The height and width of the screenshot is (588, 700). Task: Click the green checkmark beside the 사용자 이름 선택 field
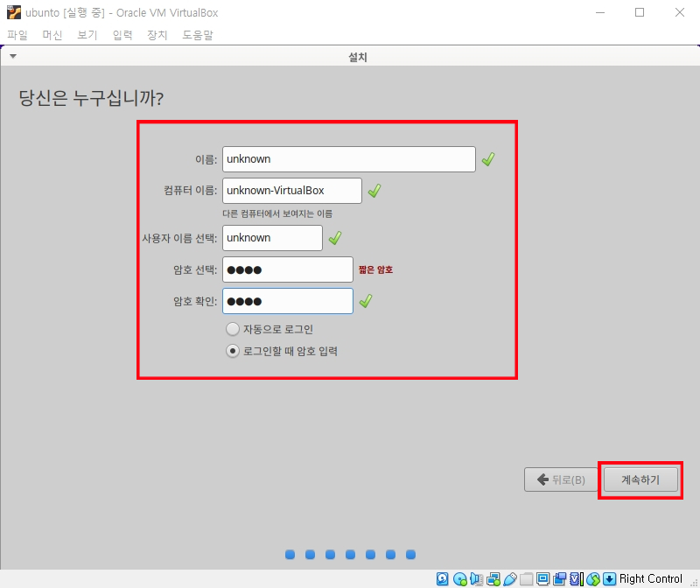coord(335,238)
